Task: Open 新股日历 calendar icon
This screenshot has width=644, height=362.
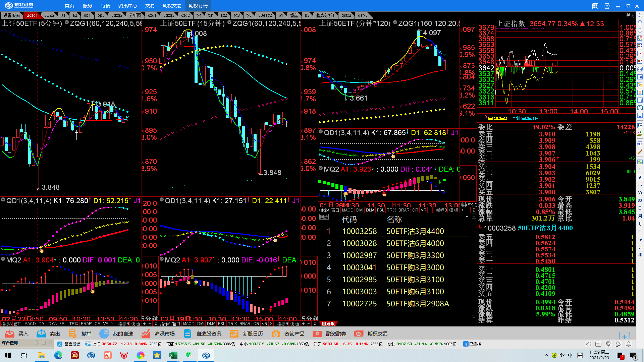Action: point(234,334)
